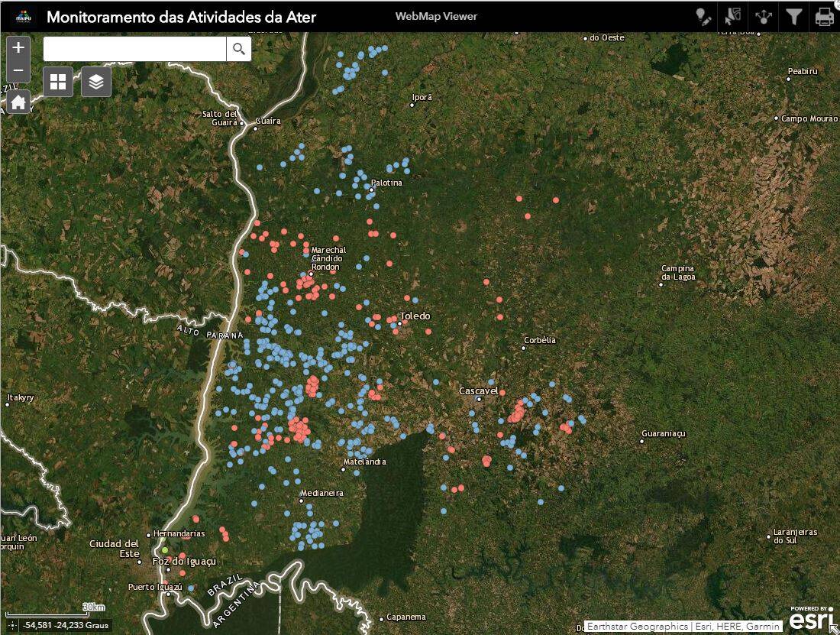Click the esri logo

click(x=811, y=619)
